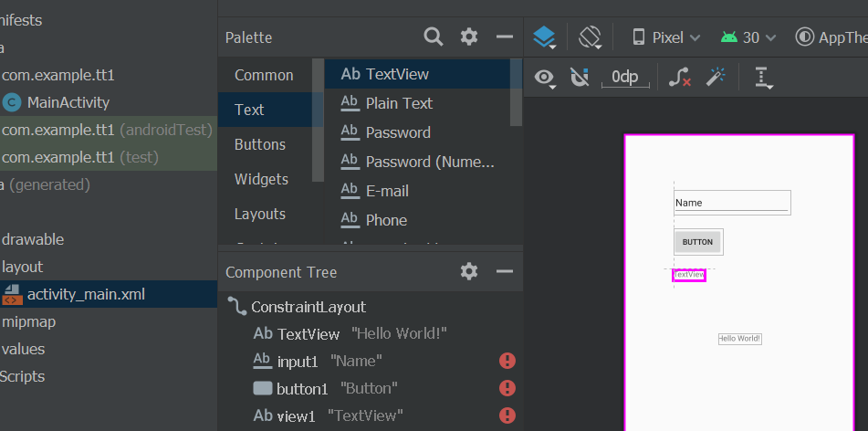This screenshot has height=431, width=868.
Task: Select button1 "Button" tree row
Action: pos(371,388)
